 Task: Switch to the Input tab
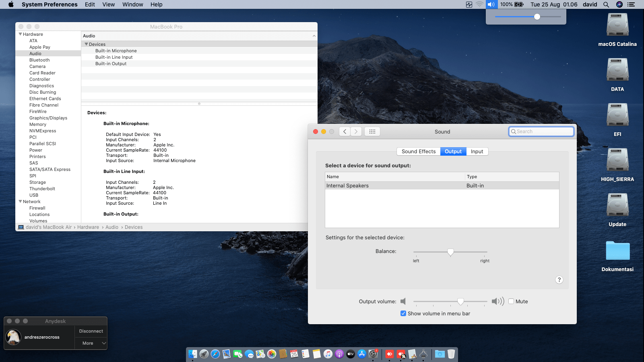(x=477, y=151)
